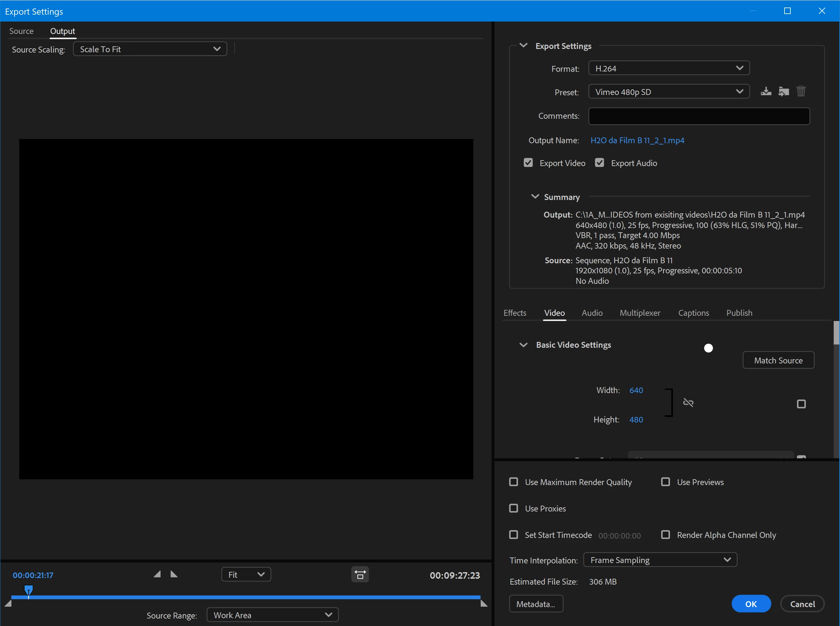This screenshot has width=840, height=626.
Task: Switch to the Audio tab
Action: pyautogui.click(x=592, y=313)
